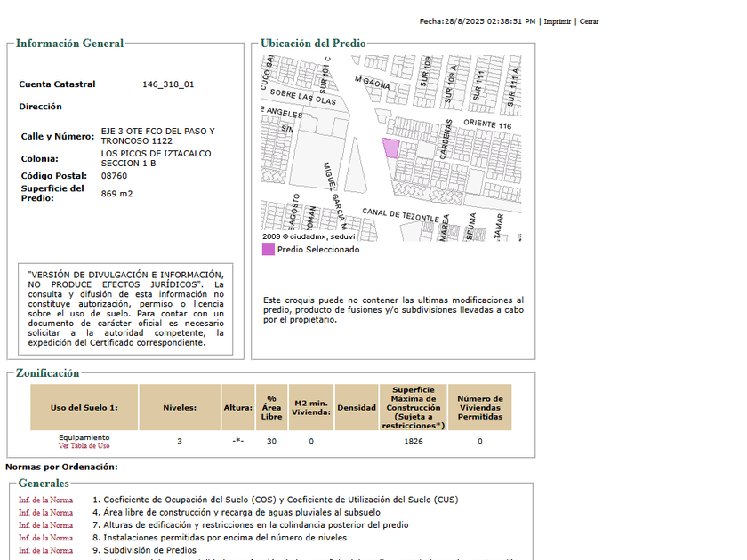Click the CANAL DE TEZONTLE street label on map

(401, 215)
